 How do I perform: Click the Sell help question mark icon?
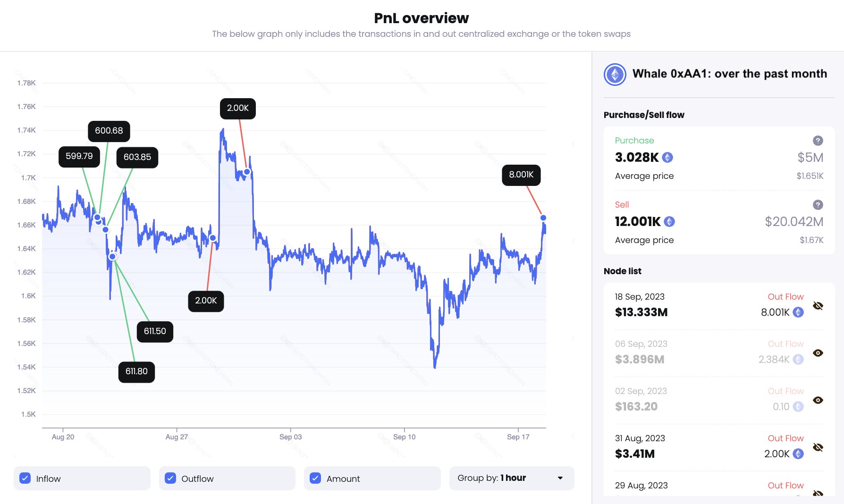click(x=818, y=205)
